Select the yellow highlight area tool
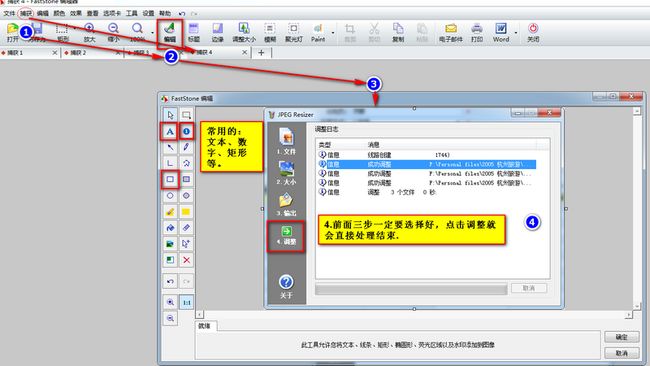This screenshot has width=650, height=366. [186, 212]
